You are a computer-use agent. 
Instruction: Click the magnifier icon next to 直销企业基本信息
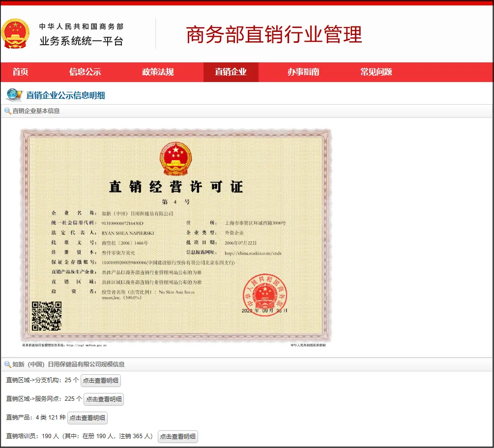click(7, 111)
